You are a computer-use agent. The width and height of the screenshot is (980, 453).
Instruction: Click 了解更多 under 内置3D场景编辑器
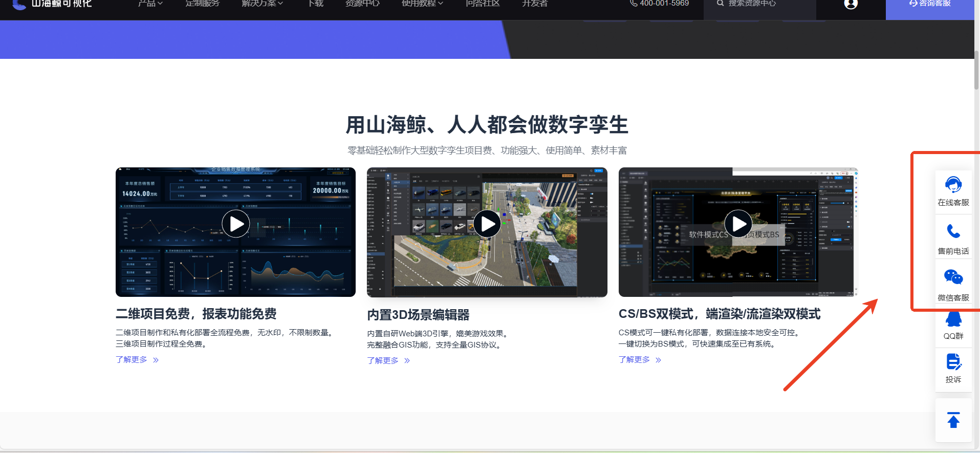(388, 361)
